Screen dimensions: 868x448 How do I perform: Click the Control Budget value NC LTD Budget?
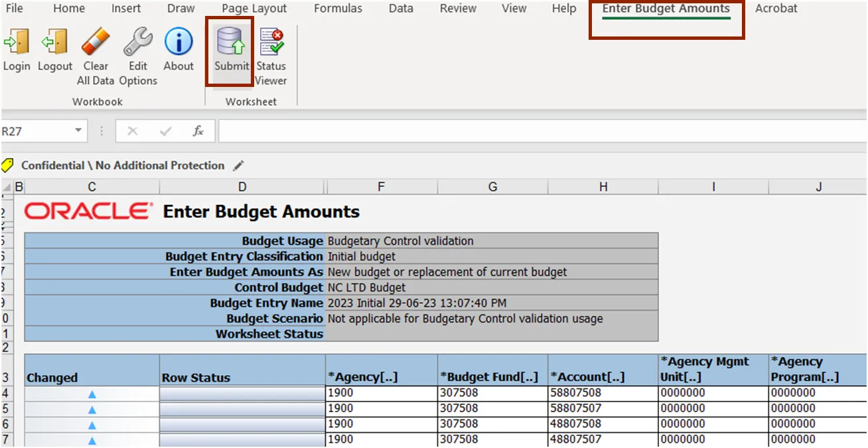[x=366, y=287]
